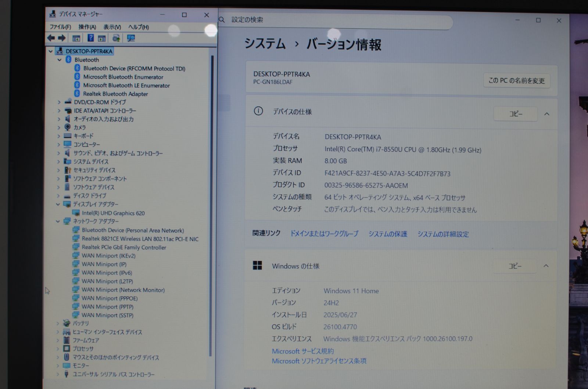Select Bluetooth Device (Personal Area Network)
Viewport: 588px width, 389px height.
pos(133,230)
